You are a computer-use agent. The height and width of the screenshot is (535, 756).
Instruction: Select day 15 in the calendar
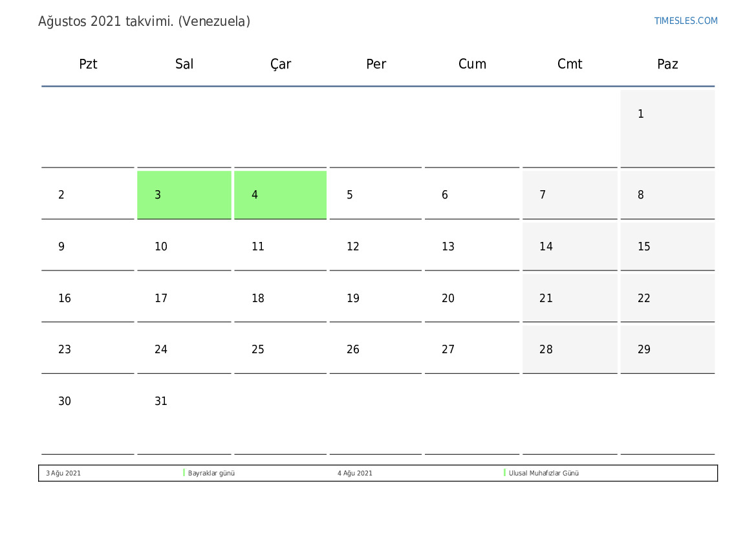pos(668,246)
